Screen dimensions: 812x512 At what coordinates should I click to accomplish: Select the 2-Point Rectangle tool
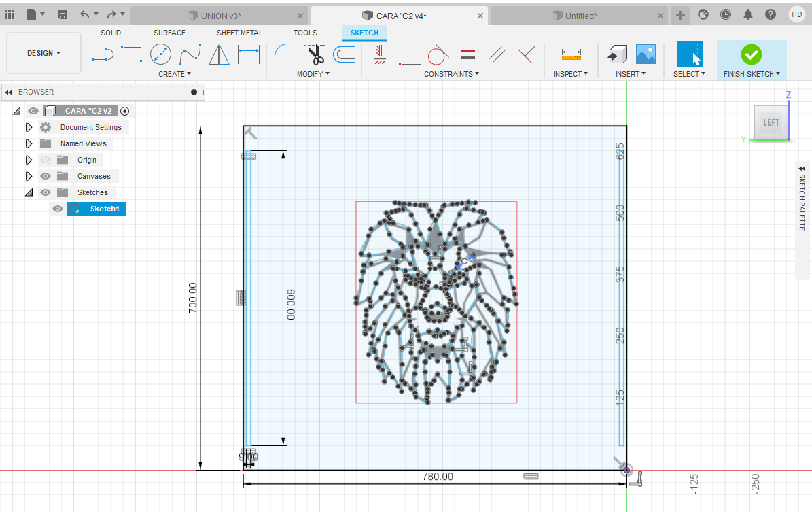coord(131,54)
